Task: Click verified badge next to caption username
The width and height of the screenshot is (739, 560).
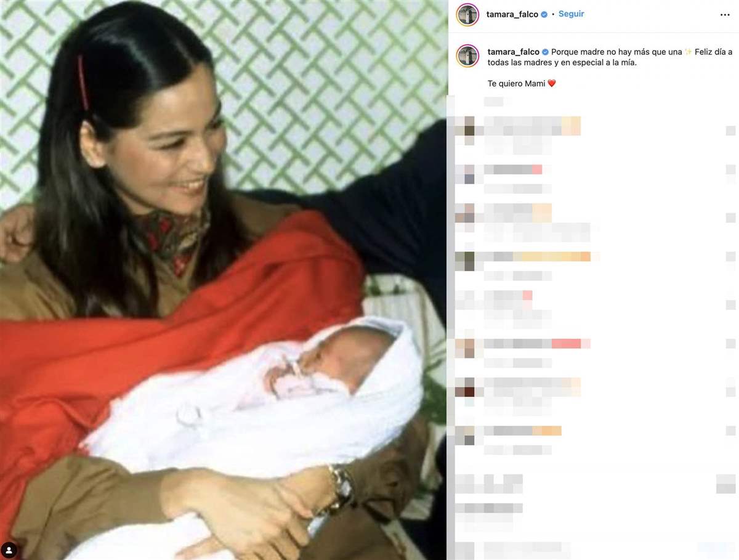Action: click(545, 52)
